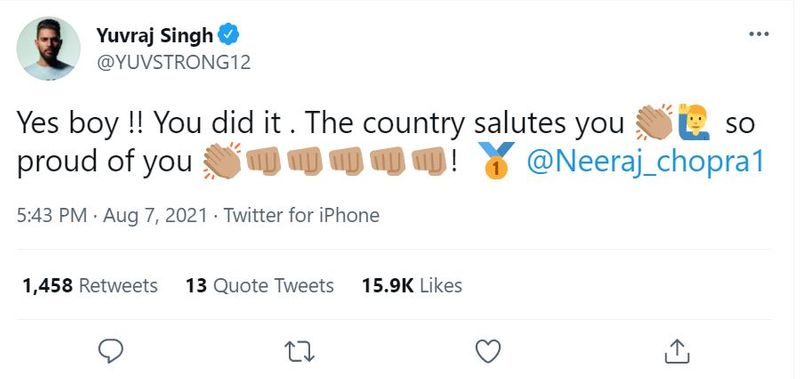Screen dimensions: 800x379
Task: Open the three-dot more options menu
Action: (x=759, y=34)
